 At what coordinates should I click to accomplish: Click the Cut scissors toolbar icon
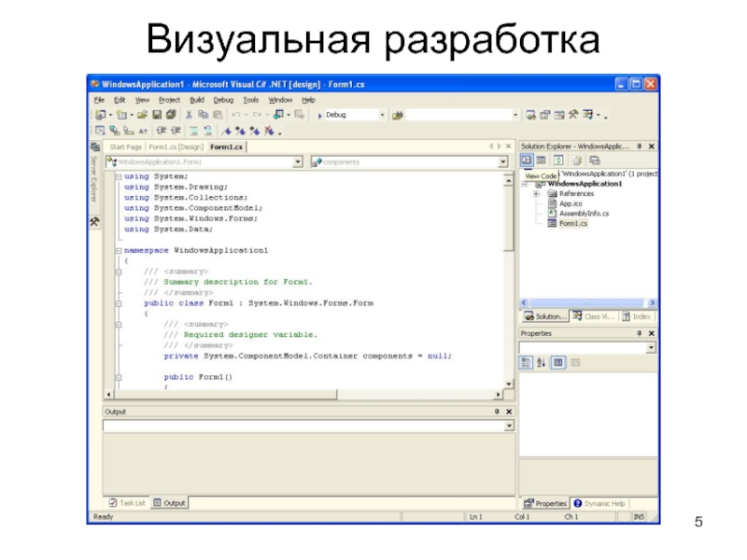[188, 115]
